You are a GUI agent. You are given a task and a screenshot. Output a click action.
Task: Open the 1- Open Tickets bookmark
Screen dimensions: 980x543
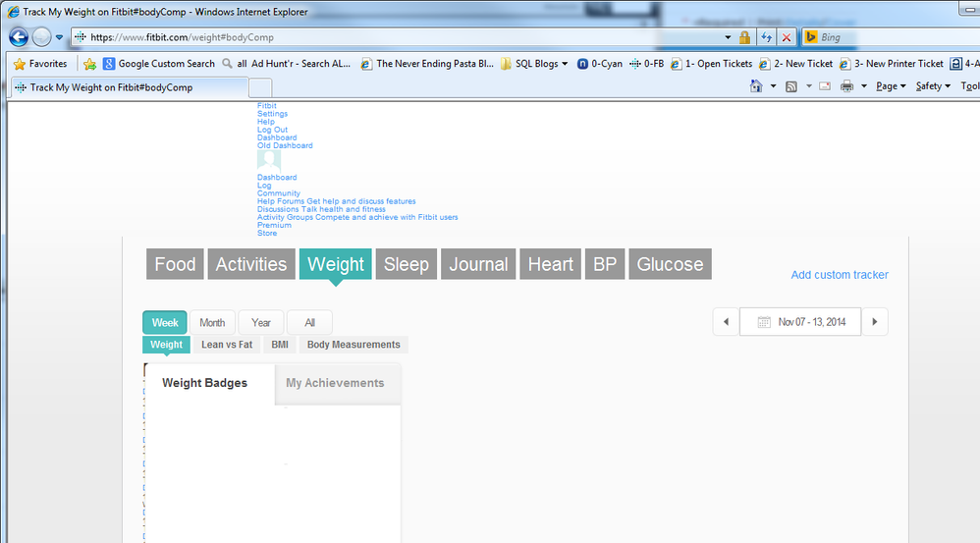point(711,64)
